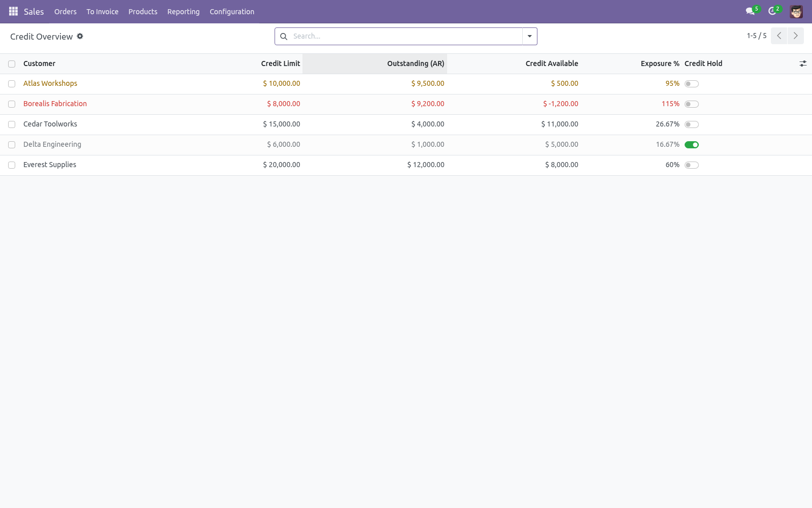Go to previous page arrow

[x=779, y=36]
